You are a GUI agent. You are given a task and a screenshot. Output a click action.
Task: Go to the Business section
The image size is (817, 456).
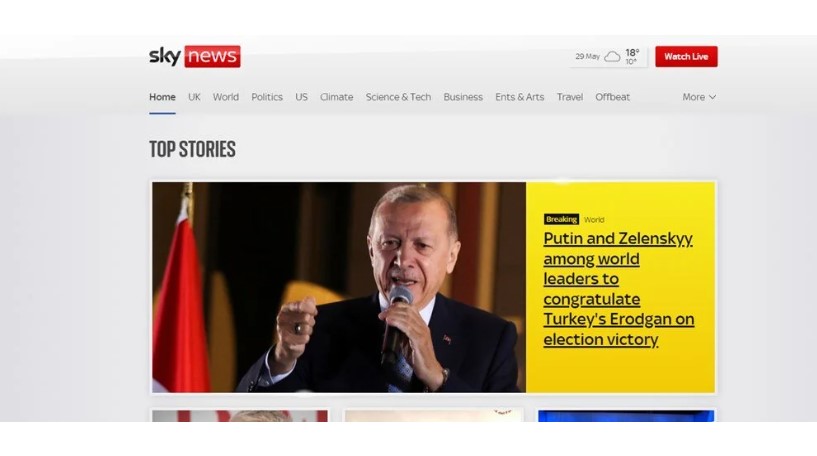(x=463, y=97)
